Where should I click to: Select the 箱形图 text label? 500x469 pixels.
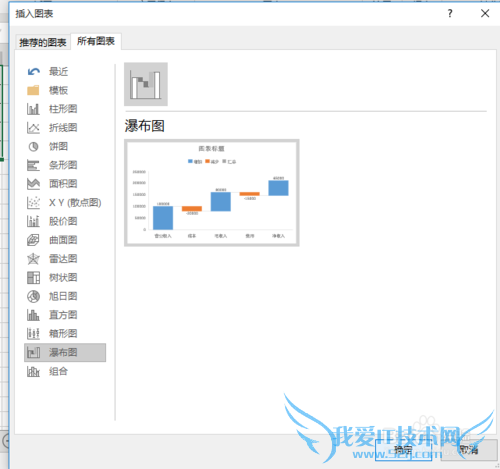click(x=63, y=333)
